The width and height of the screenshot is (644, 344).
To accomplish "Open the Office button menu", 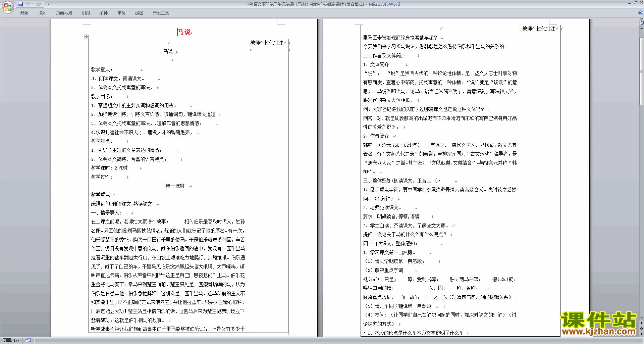I will click(x=7, y=7).
